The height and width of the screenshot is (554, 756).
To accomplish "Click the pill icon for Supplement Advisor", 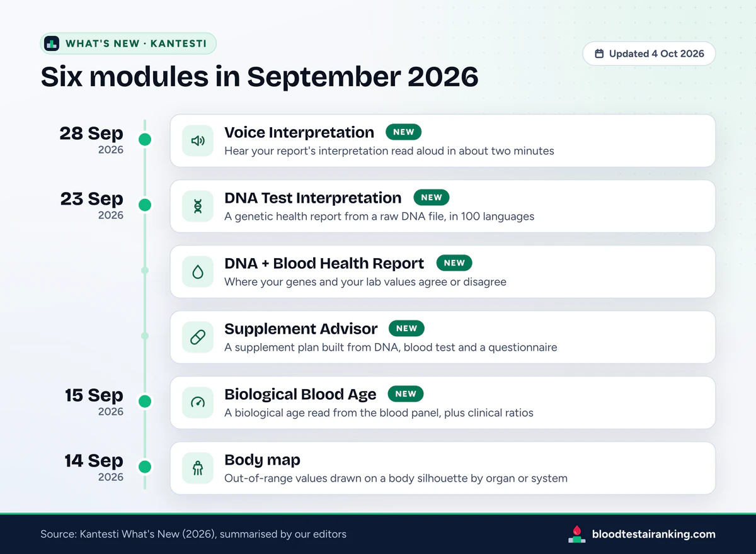I will coord(198,337).
